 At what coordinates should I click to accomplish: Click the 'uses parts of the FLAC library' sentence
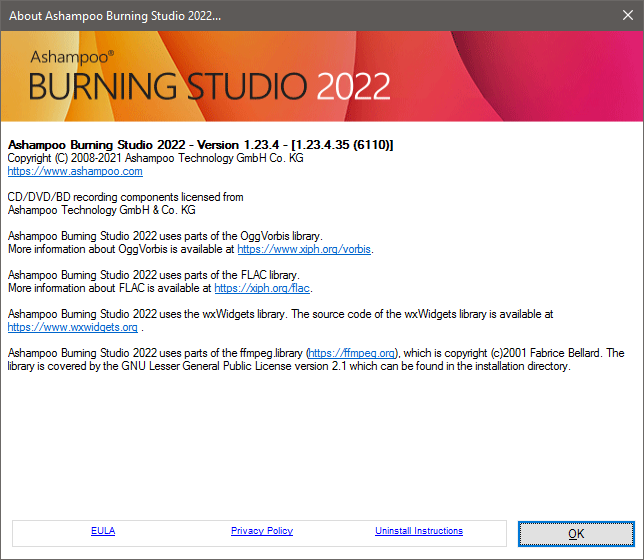coord(154,275)
